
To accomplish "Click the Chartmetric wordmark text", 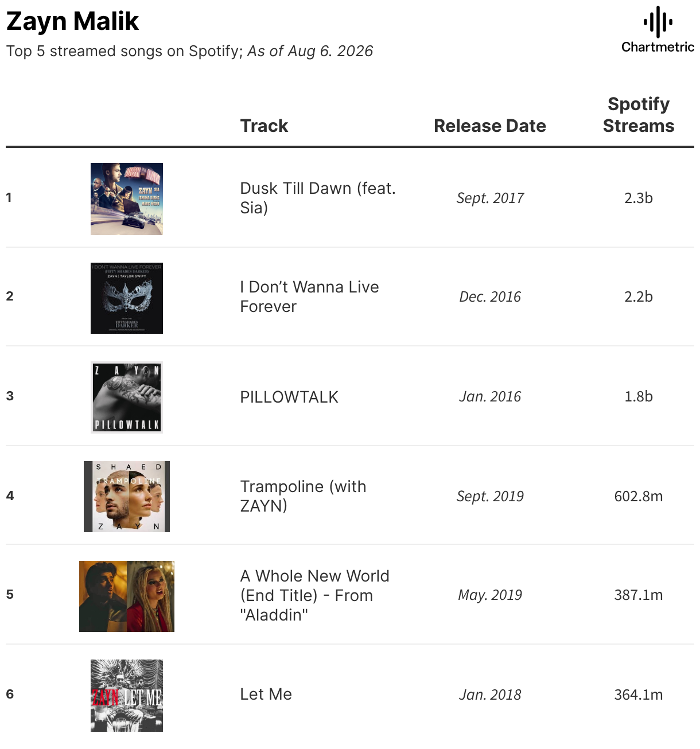I will coord(658,47).
